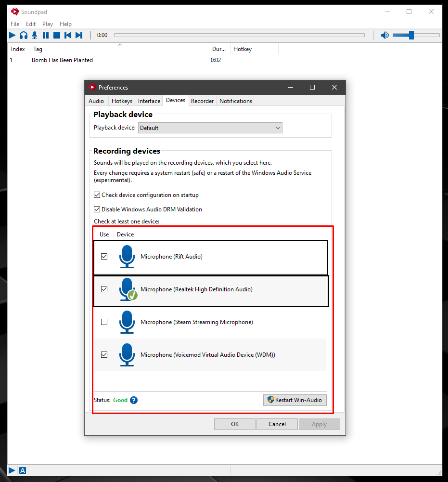Skip to the next sound
448x482 pixels.
79,35
